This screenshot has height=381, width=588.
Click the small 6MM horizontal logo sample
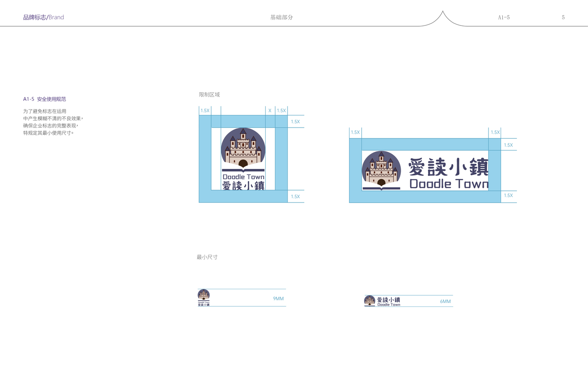click(382, 301)
